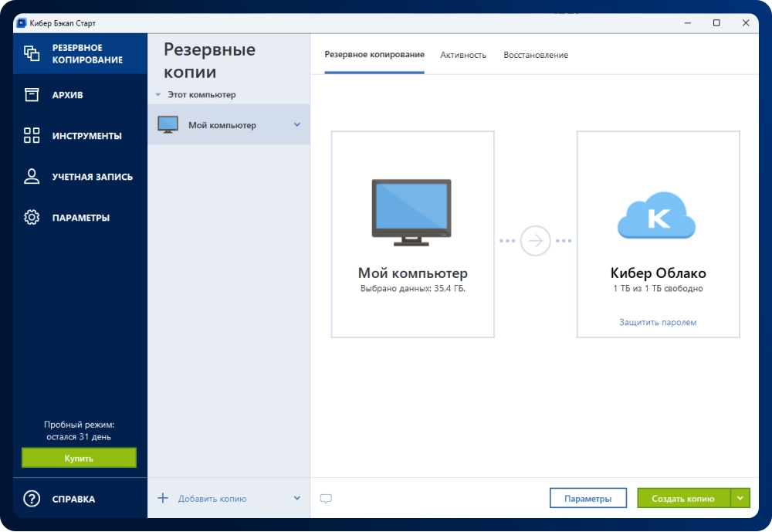Image resolution: width=772 pixels, height=532 pixels.
Task: Click the Защитить паролем link
Action: coord(658,322)
